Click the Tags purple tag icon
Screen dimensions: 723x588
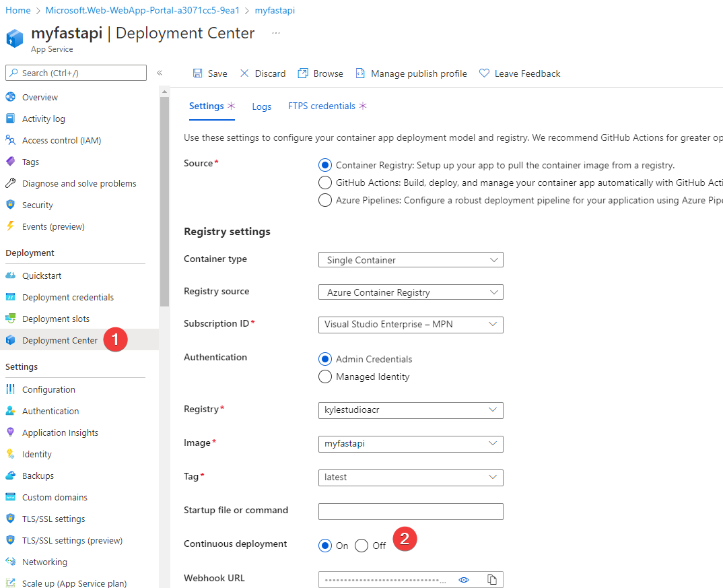[10, 162]
